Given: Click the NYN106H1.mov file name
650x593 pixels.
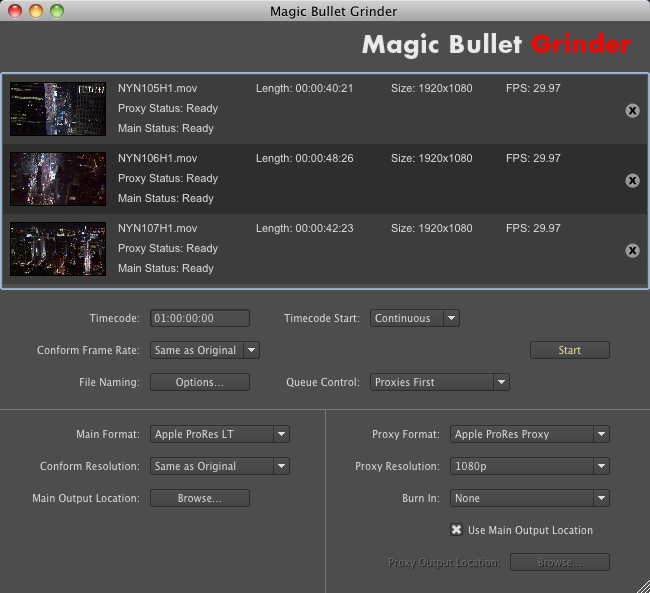Looking at the screenshot, I should point(158,158).
